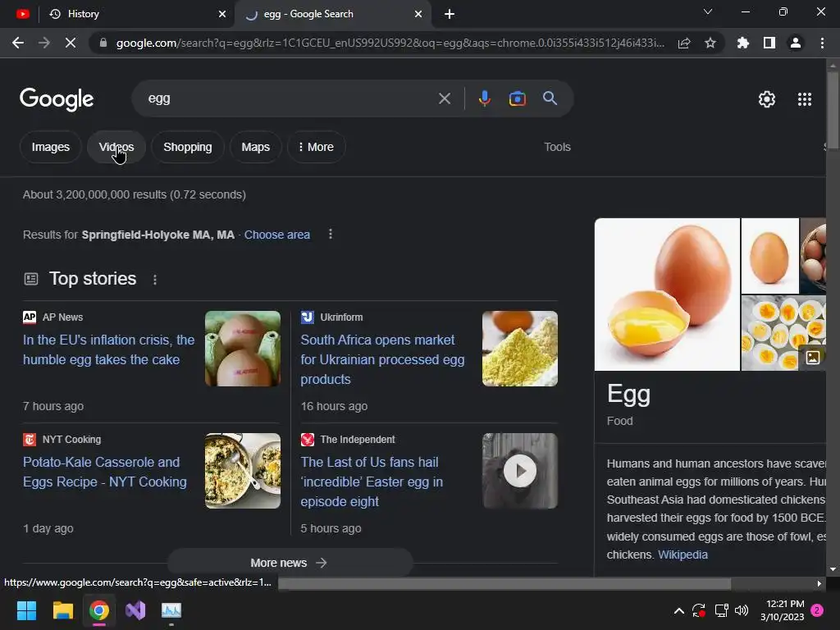
Task: Open notifications badge showing 2
Action: [817, 610]
